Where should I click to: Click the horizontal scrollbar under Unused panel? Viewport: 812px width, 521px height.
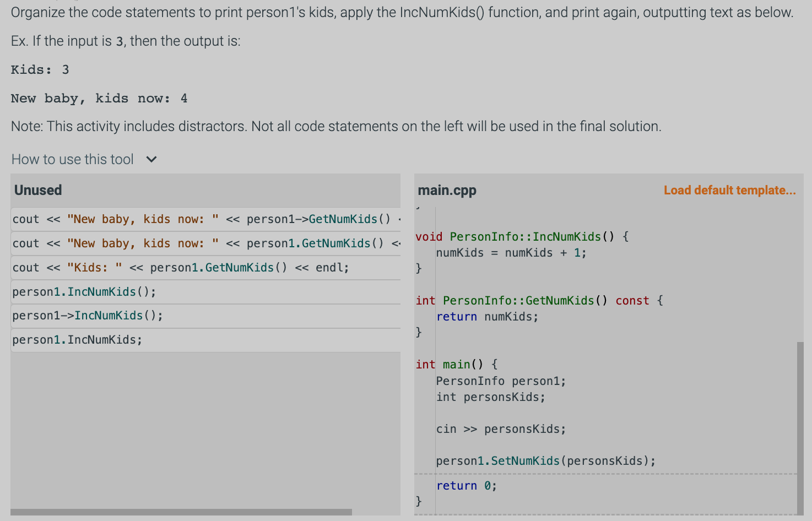pyautogui.click(x=181, y=512)
